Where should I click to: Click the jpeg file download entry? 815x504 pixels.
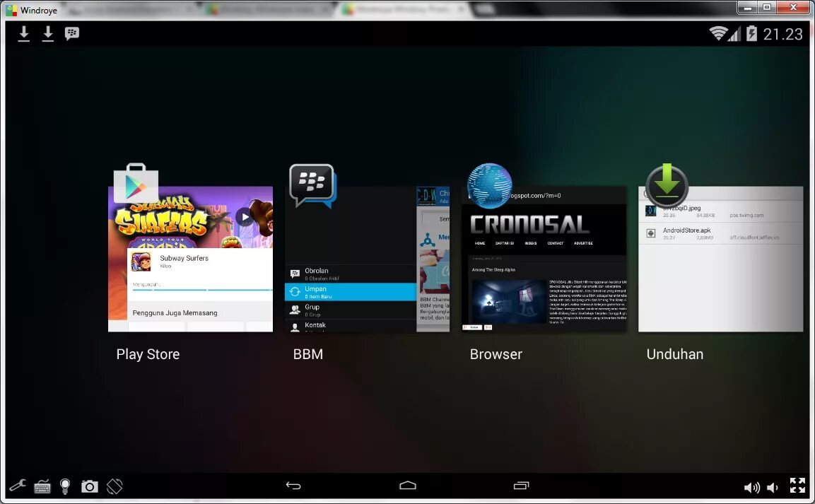(x=721, y=211)
